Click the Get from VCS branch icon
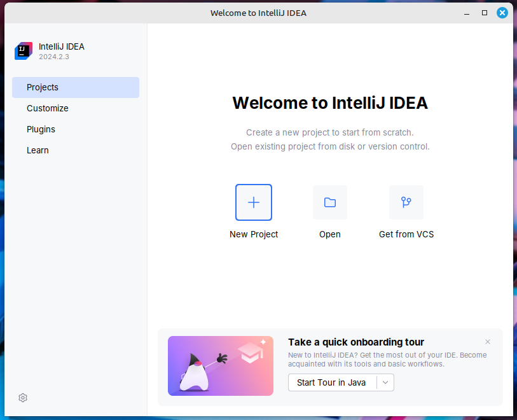Screen dimensions: 517x420 (406, 202)
